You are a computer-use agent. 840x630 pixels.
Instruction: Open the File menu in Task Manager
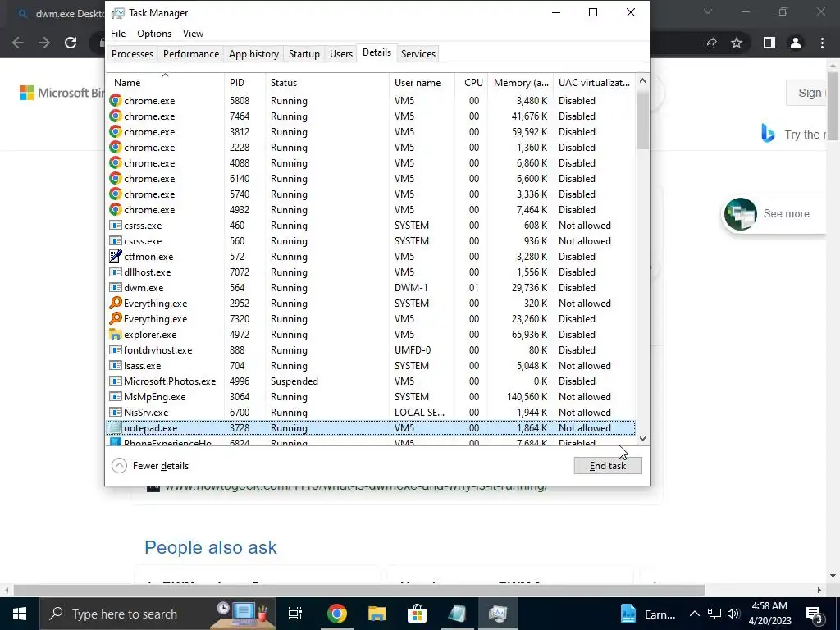(118, 33)
